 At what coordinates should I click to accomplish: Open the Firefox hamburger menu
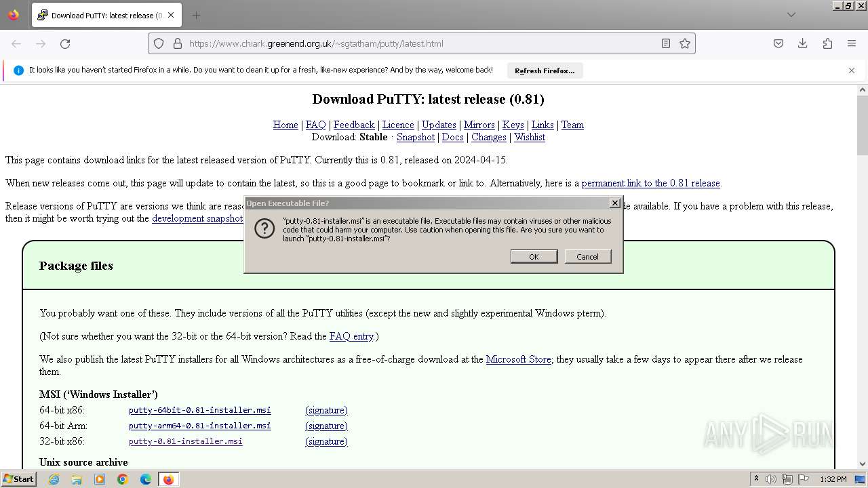pos(852,43)
